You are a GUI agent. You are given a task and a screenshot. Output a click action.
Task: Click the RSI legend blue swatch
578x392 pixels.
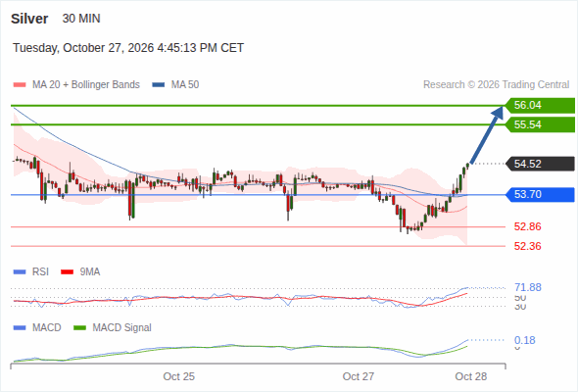[20, 272]
